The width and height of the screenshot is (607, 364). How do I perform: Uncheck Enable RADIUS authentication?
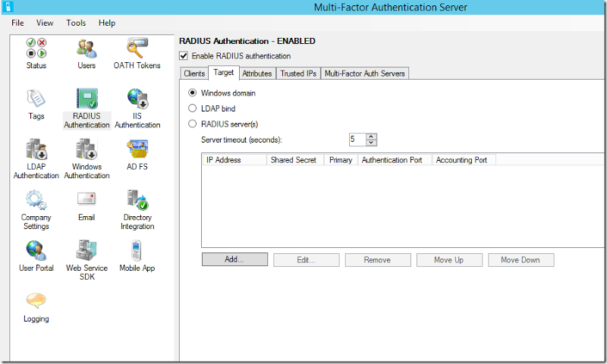click(184, 56)
